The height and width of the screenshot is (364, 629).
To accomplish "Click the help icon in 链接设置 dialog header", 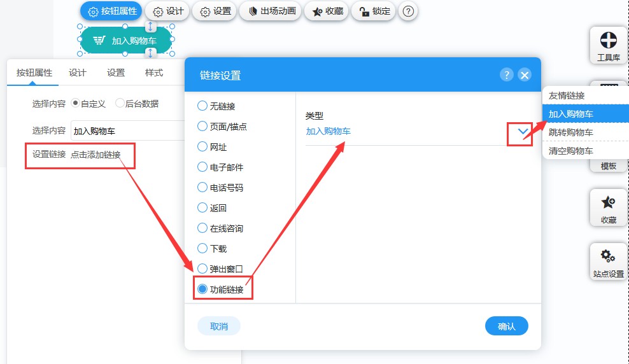I will (507, 74).
